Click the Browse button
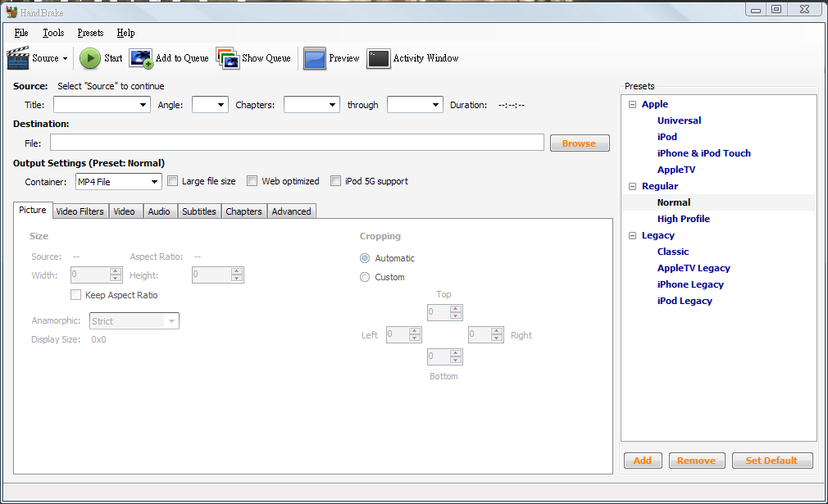Viewport: 828px width, 504px height. pyautogui.click(x=580, y=143)
